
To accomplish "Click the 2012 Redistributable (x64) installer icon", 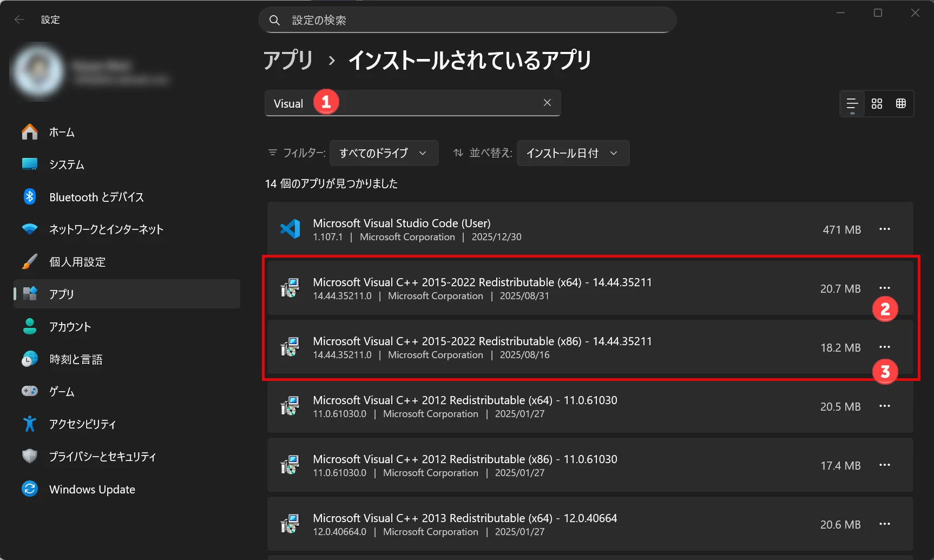I will click(290, 406).
